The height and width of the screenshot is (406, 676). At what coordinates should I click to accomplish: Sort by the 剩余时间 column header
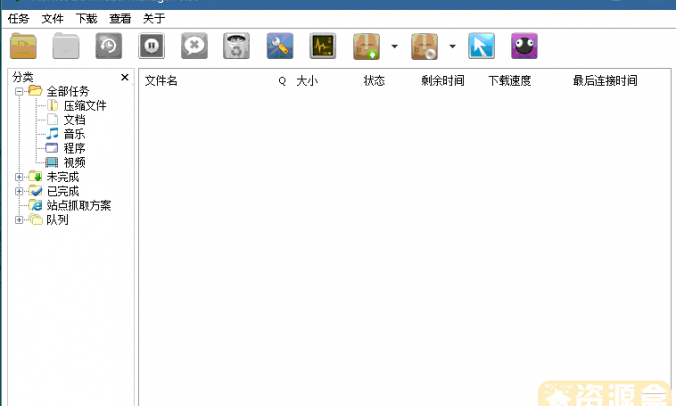(443, 81)
